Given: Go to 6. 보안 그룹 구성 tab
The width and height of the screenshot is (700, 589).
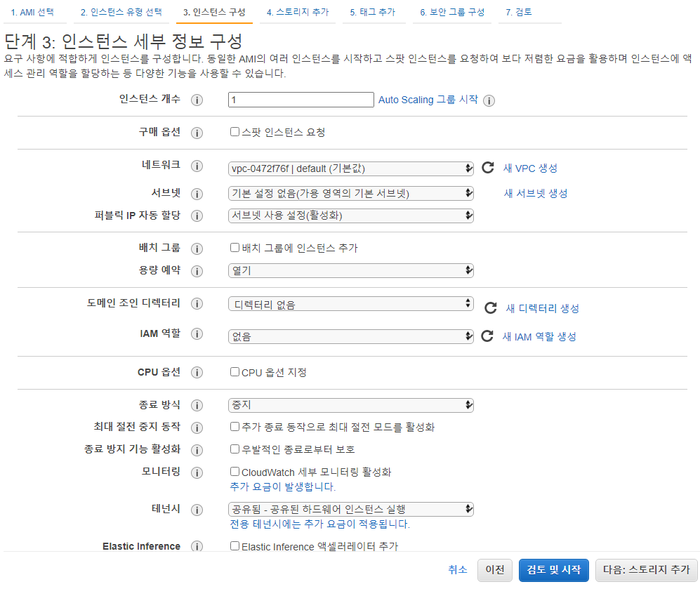Looking at the screenshot, I should pyautogui.click(x=452, y=12).
